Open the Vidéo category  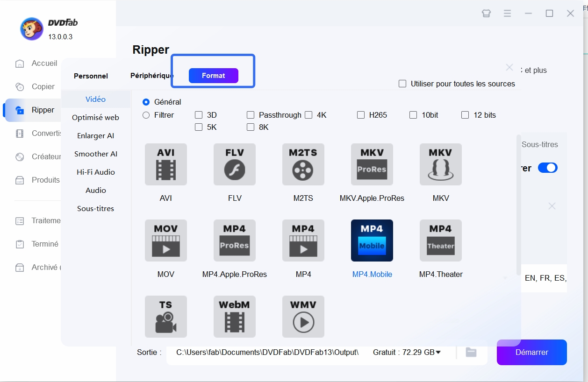(x=96, y=99)
